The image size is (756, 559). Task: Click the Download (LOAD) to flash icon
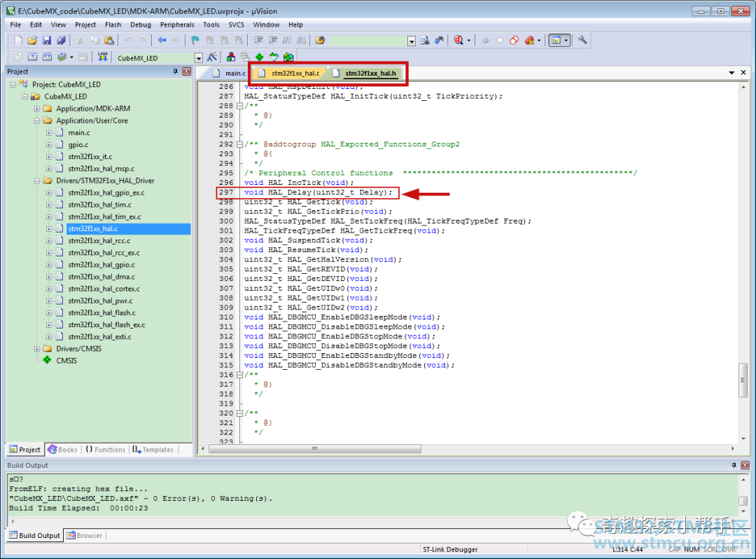point(103,57)
